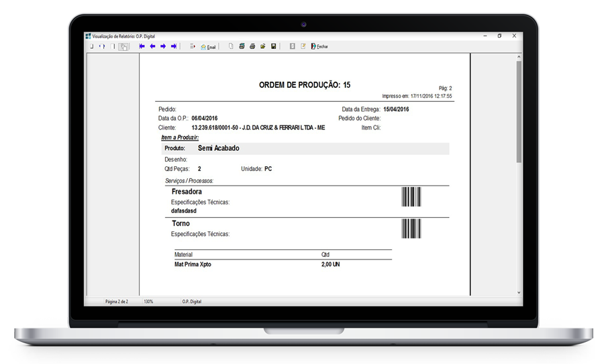Open file using the folder icon
Image resolution: width=604 pixels, height=364 pixels.
coord(263,46)
